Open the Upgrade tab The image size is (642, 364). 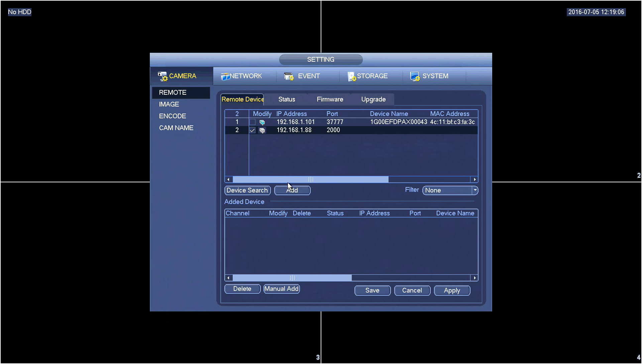pos(373,100)
